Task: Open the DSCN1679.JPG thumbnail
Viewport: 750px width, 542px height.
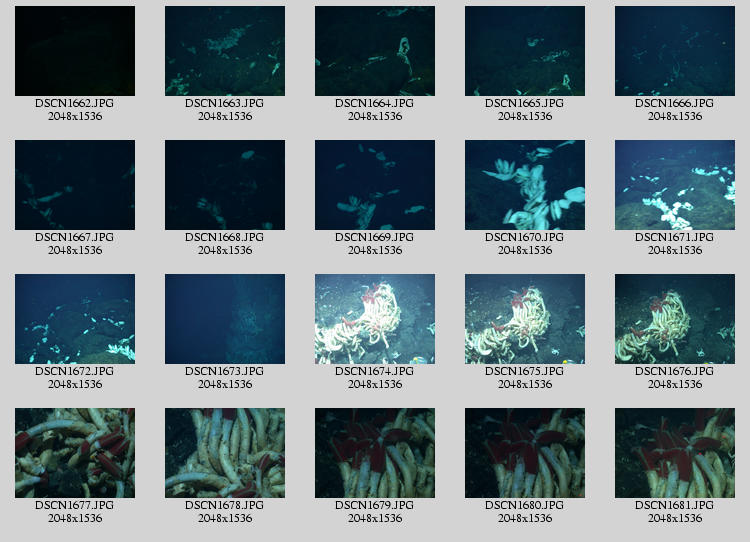Action: tap(375, 453)
